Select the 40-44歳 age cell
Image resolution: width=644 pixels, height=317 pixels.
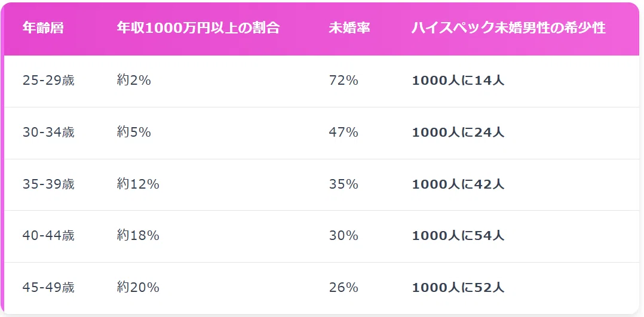(48, 236)
